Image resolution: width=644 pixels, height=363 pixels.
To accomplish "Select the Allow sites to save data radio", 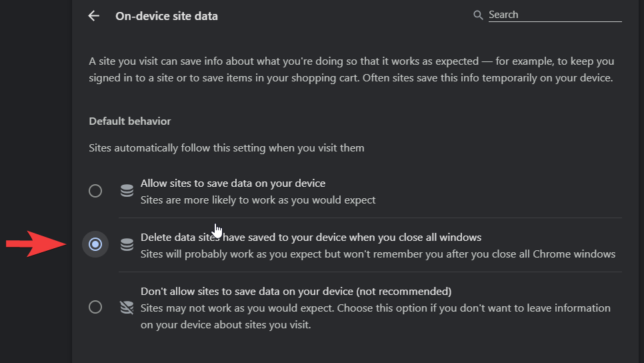I will coord(95,191).
